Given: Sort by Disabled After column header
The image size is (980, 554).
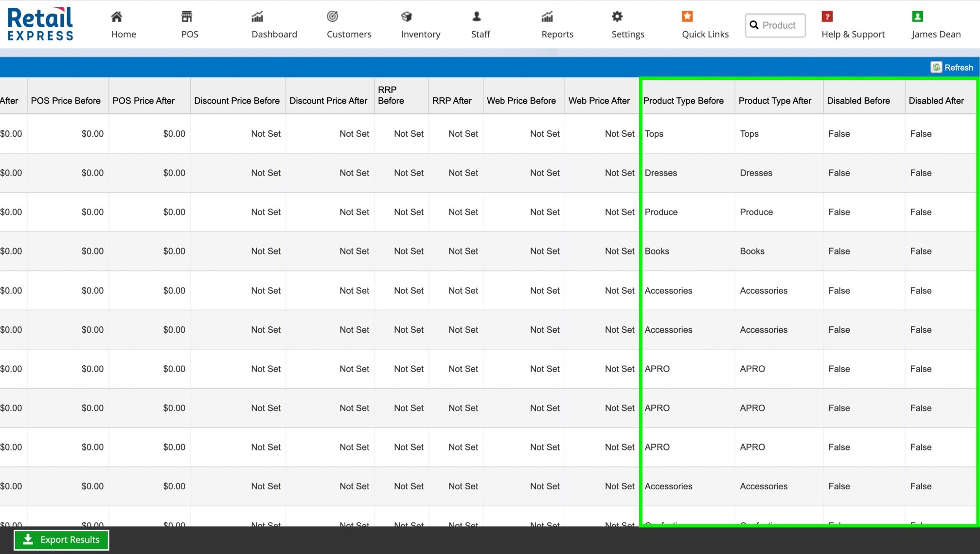Looking at the screenshot, I should (x=936, y=101).
